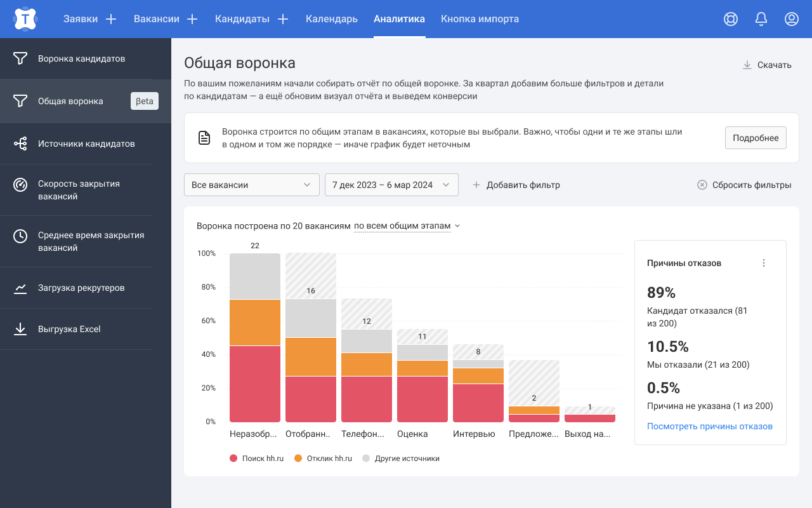Click funnel icon beside Общая воронка
The height and width of the screenshot is (508, 812).
click(x=20, y=101)
